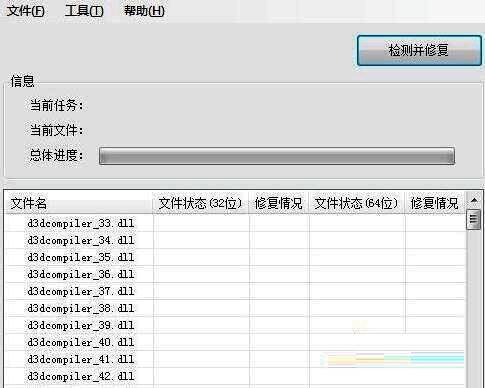The height and width of the screenshot is (388, 485).
Task: Click the 总体进度 label
Action: [x=56, y=155]
